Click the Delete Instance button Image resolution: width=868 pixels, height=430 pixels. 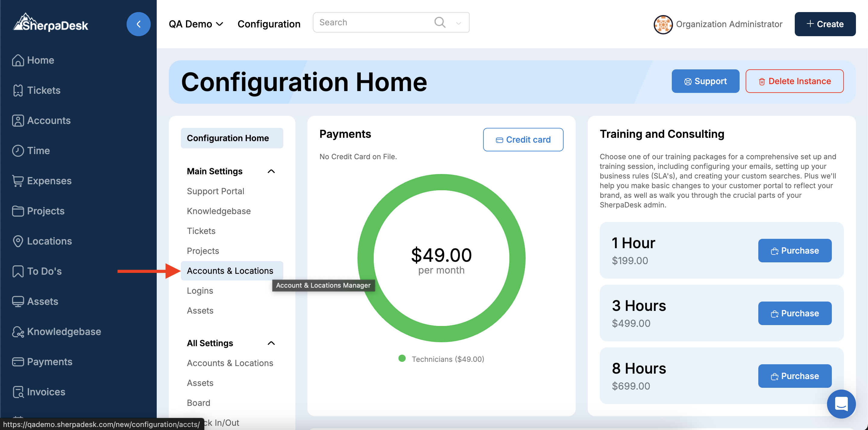pyautogui.click(x=794, y=81)
